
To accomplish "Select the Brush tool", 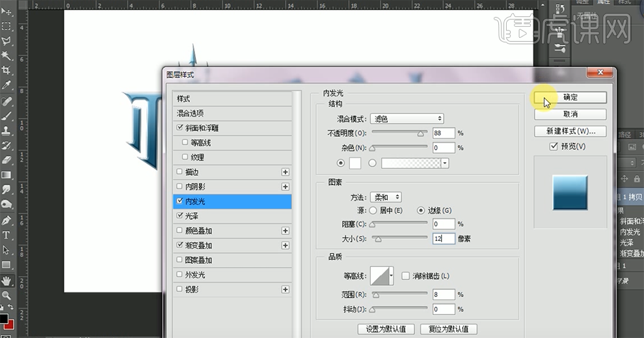I will click(x=6, y=116).
